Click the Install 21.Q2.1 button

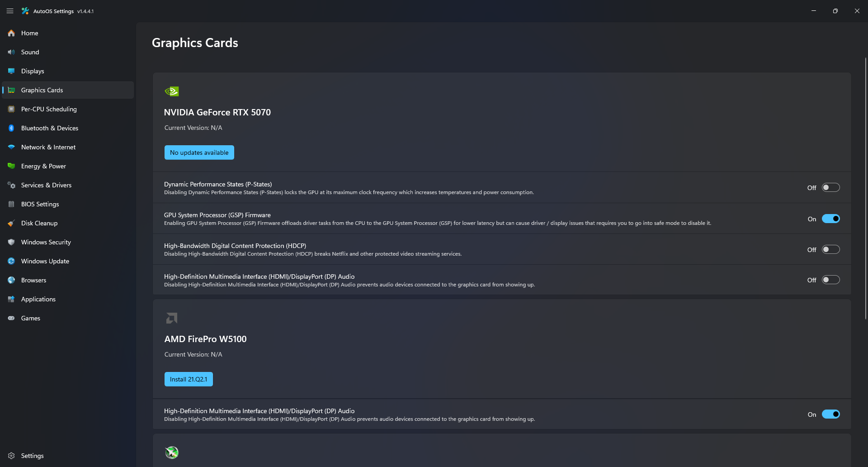(189, 379)
